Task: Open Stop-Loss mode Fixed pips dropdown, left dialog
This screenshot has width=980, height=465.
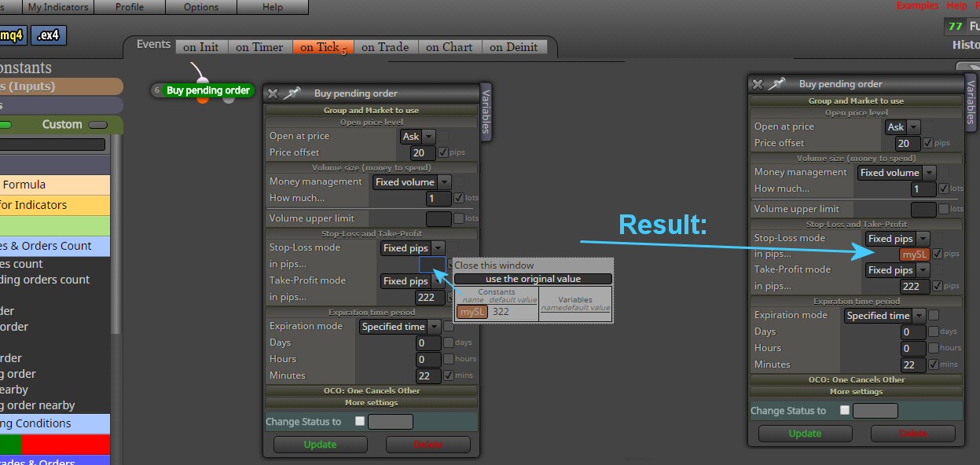Action: pos(413,248)
